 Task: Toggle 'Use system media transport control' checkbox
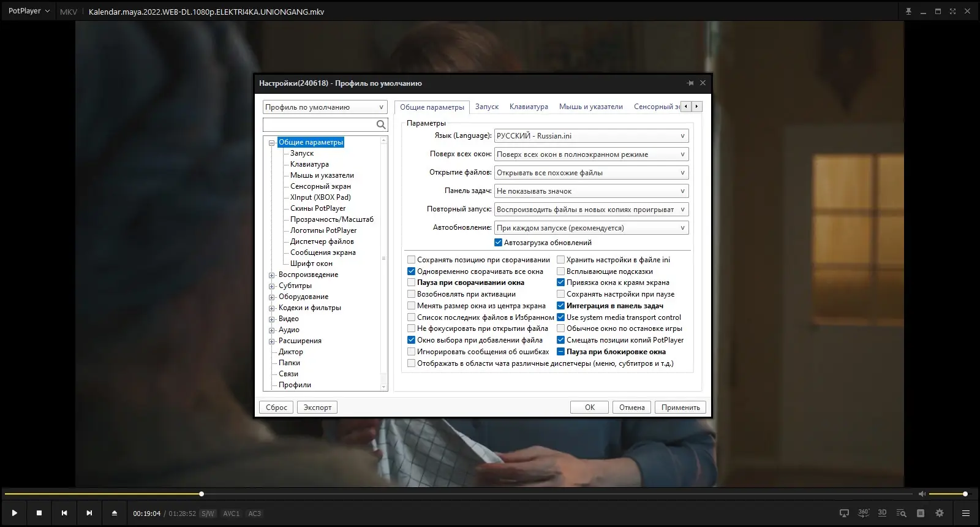coord(560,317)
